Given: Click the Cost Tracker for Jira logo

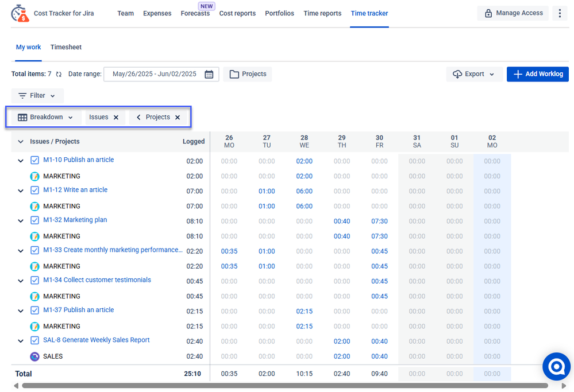Looking at the screenshot, I should tap(21, 13).
